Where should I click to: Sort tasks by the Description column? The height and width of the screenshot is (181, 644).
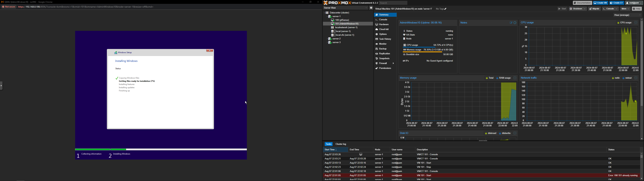click(x=511, y=150)
